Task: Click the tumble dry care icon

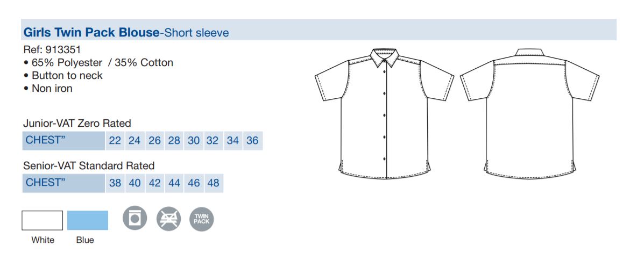Action: click(135, 218)
